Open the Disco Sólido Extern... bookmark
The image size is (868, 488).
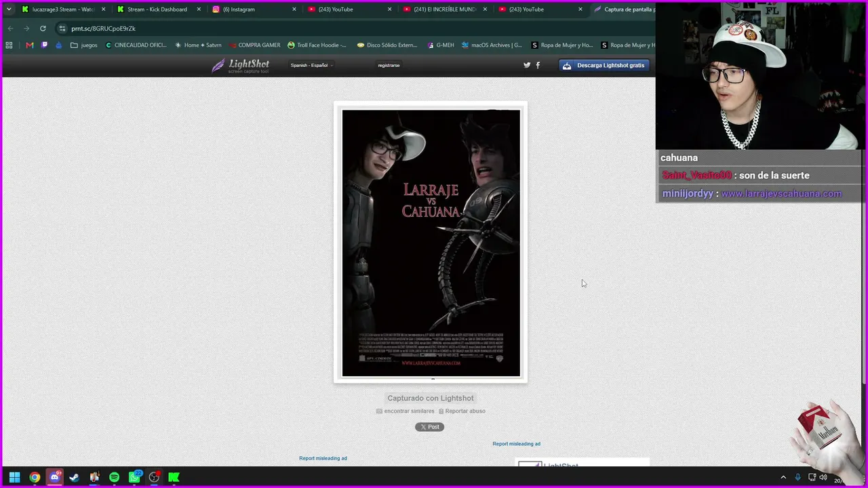click(387, 45)
